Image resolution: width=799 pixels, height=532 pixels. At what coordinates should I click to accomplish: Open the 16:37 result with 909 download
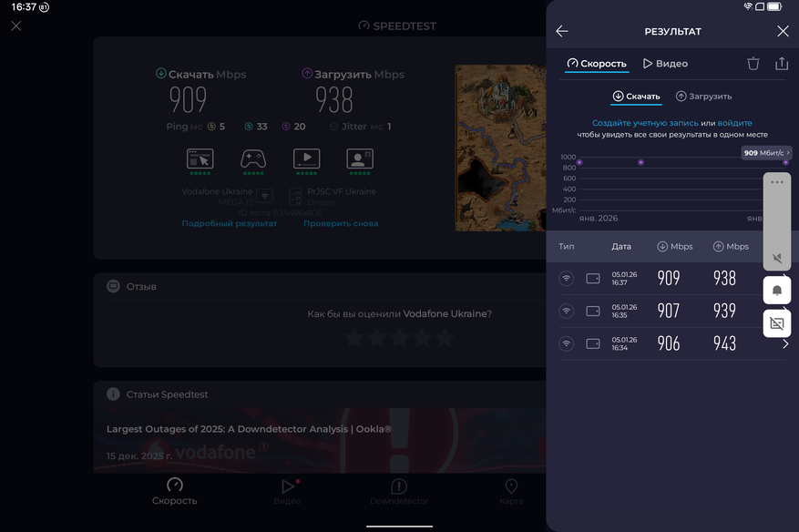click(672, 279)
